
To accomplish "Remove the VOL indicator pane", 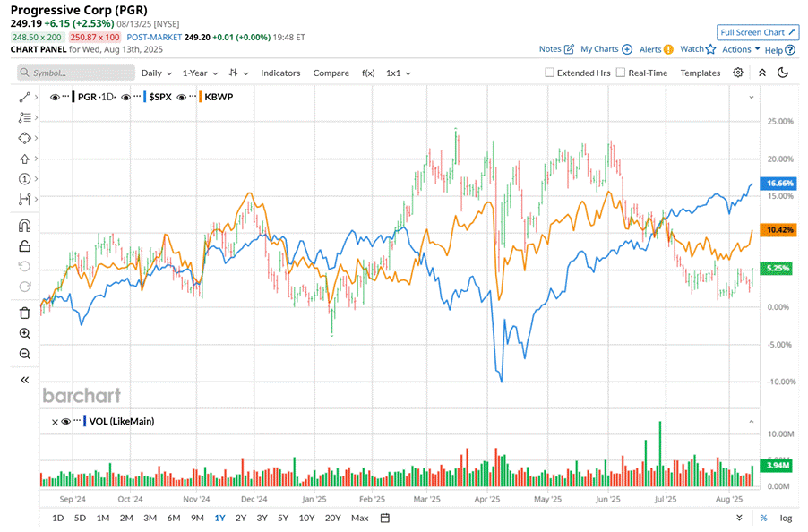I will coord(55,422).
